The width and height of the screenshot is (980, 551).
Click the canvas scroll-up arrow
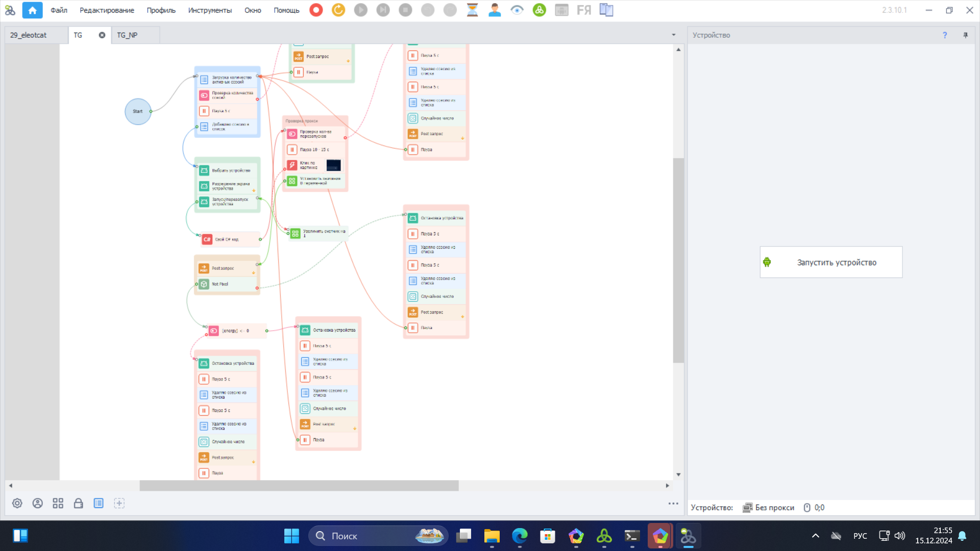point(678,49)
